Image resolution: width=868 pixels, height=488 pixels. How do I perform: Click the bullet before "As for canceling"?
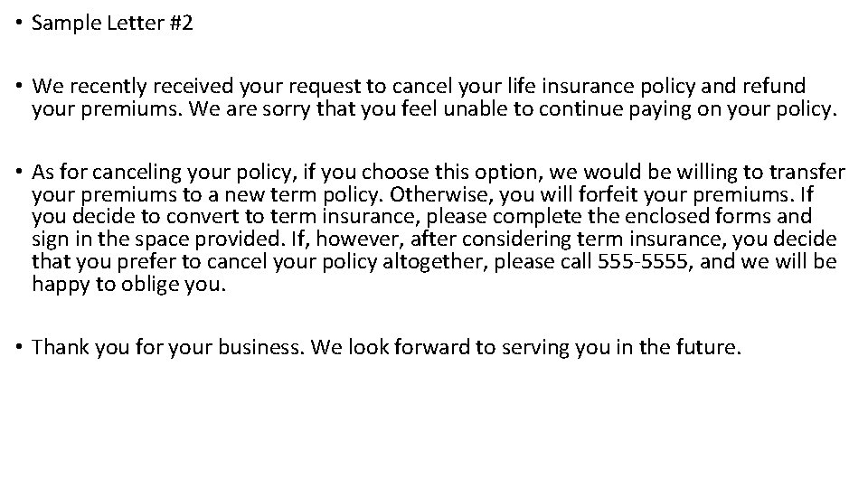[19, 172]
